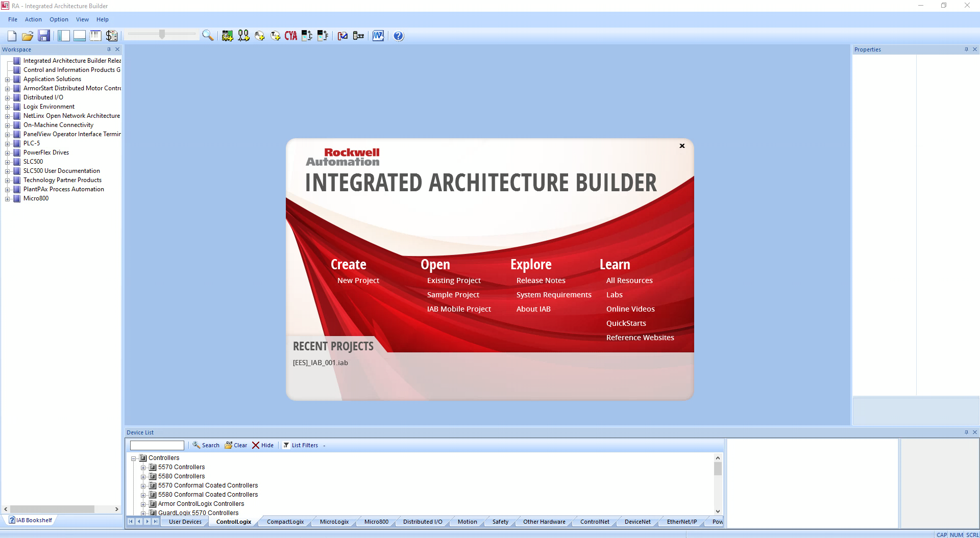Expand the 5580 Controllers node
This screenshot has height=538, width=980.
[143, 477]
